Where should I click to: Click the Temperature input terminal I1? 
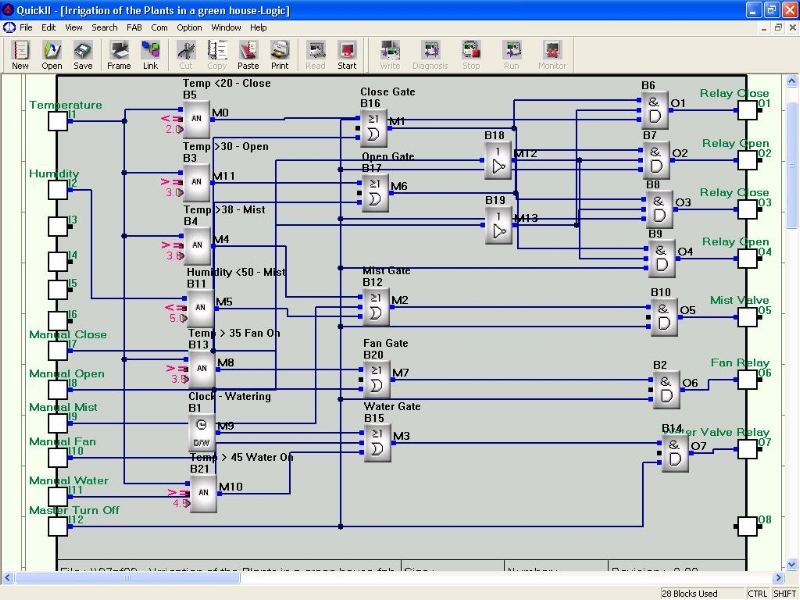tap(58, 121)
